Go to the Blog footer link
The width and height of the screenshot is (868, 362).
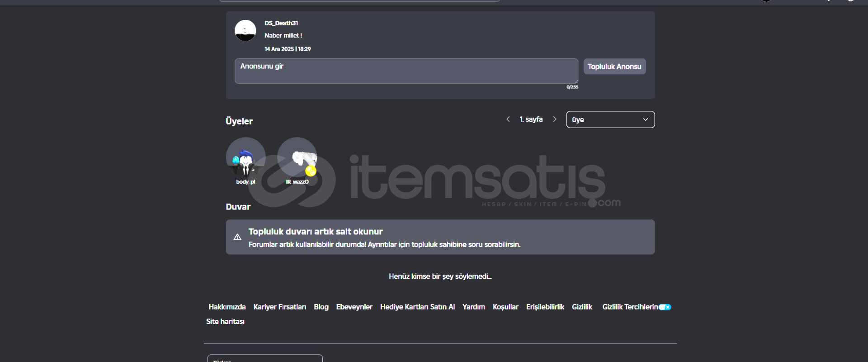pyautogui.click(x=321, y=307)
